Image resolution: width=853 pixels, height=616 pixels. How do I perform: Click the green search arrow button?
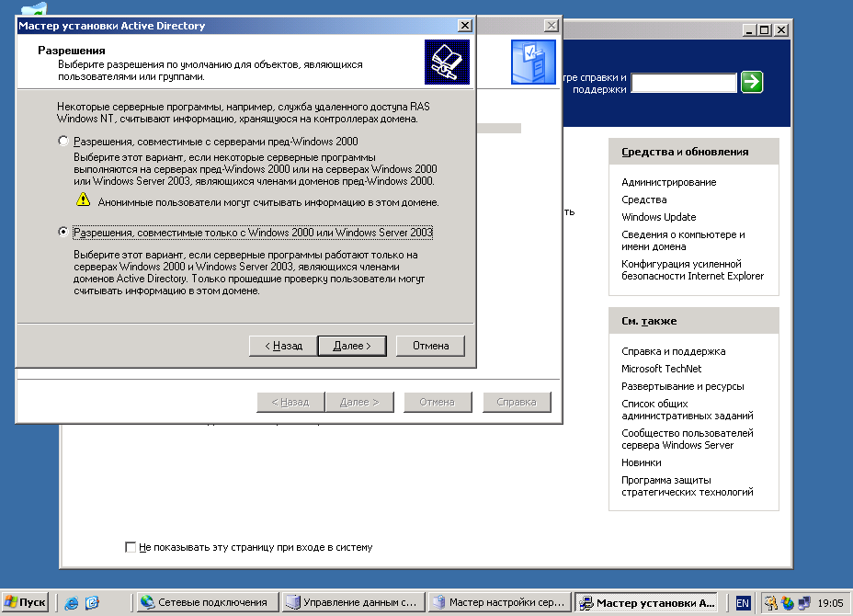pos(752,82)
